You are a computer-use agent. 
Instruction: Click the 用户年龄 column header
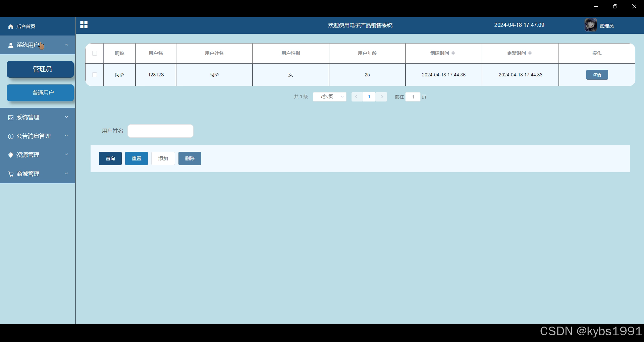367,53
